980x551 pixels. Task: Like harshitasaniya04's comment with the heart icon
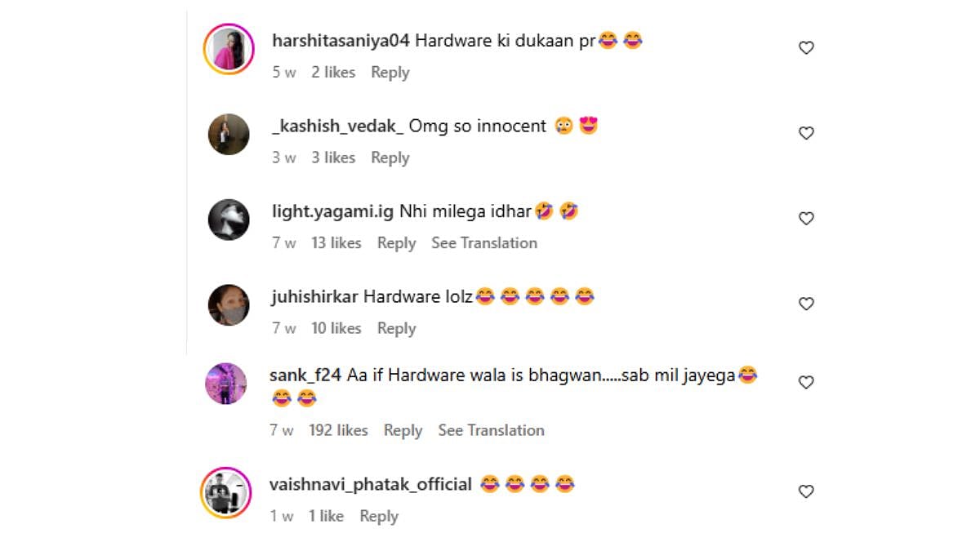click(806, 48)
